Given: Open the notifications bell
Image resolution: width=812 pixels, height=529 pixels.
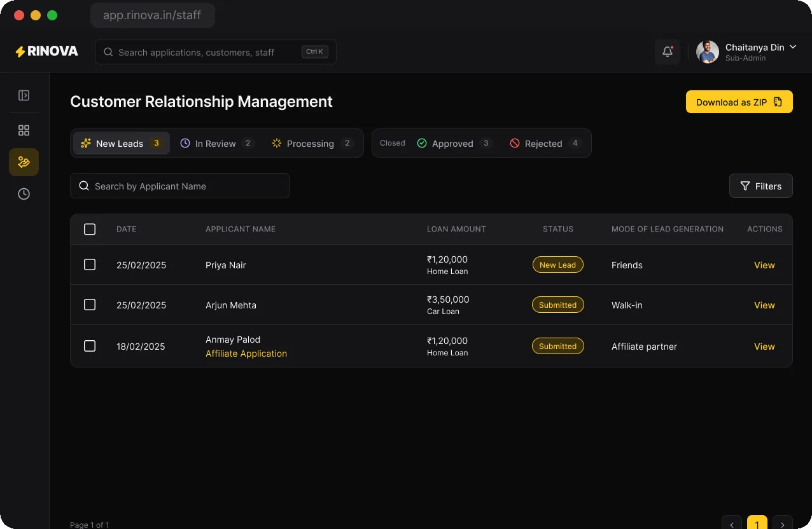Looking at the screenshot, I should click(x=668, y=52).
